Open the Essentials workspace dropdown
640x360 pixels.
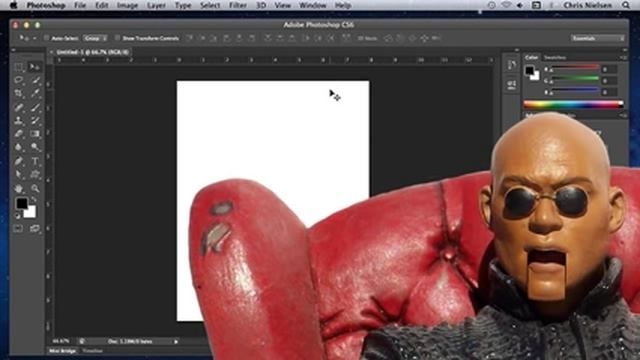[598, 38]
